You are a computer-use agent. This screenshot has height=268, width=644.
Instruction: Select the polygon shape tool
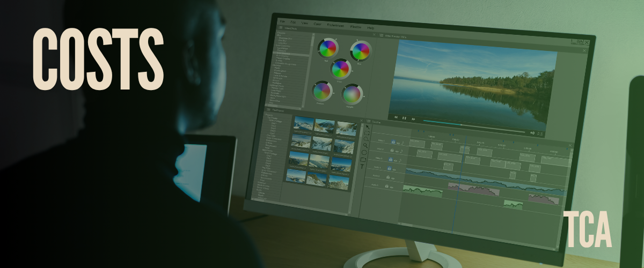(x=366, y=139)
